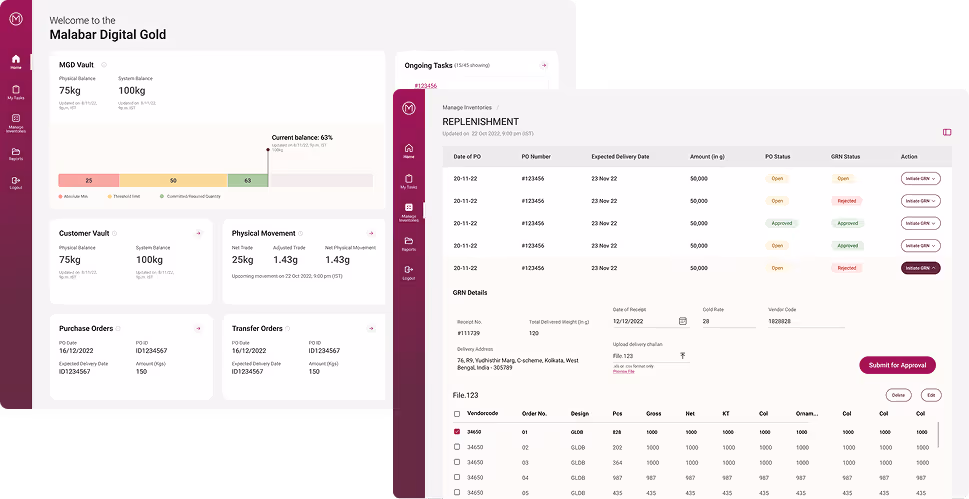Click the GRN Status column header
969x499 pixels.
pos(845,157)
